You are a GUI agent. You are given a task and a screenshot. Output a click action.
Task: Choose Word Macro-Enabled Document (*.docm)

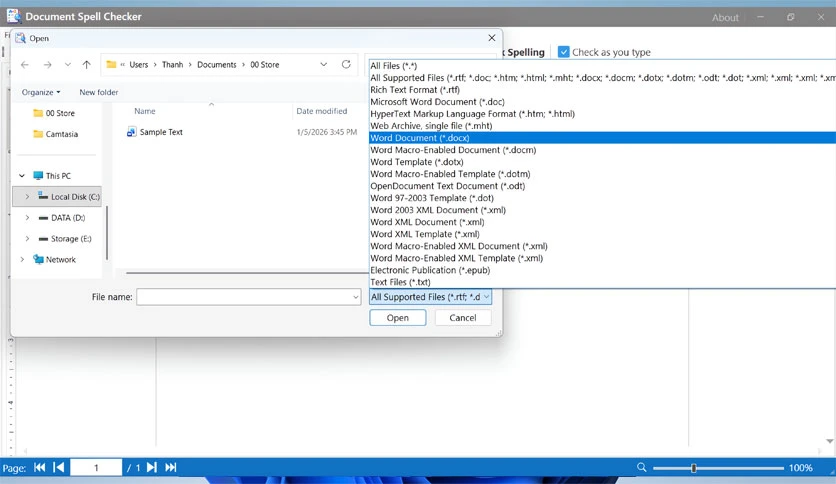(x=602, y=150)
